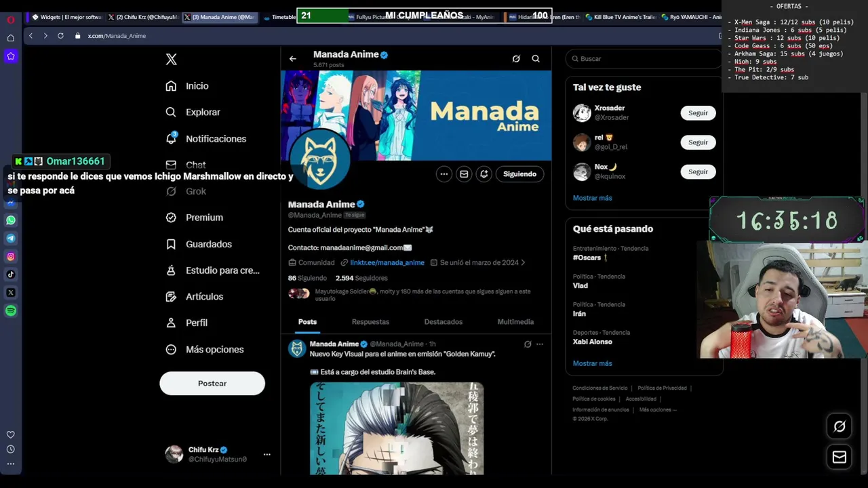Open TikTok in Opera sidebar
This screenshot has height=488, width=868.
pos(11,274)
